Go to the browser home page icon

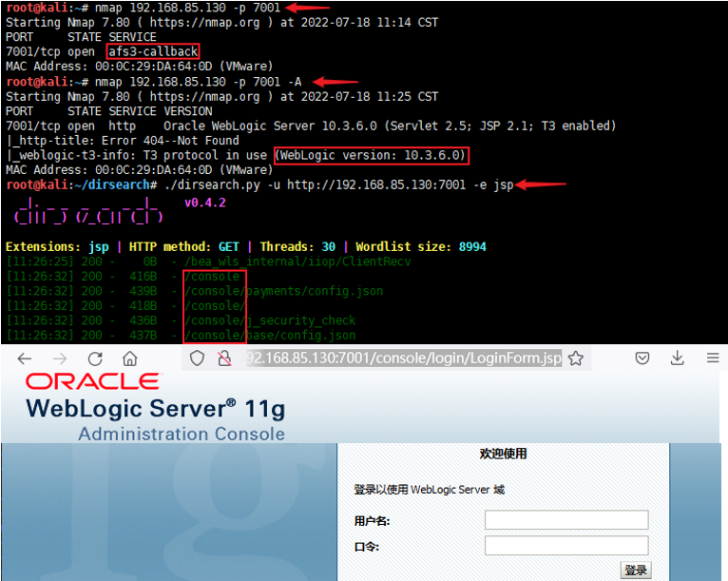[x=130, y=358]
